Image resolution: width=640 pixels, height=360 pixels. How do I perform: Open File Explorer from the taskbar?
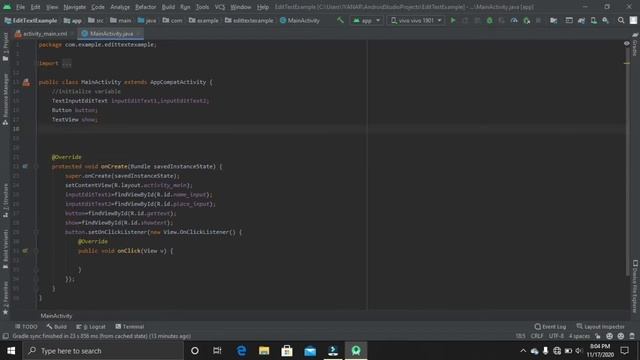pyautogui.click(x=264, y=351)
